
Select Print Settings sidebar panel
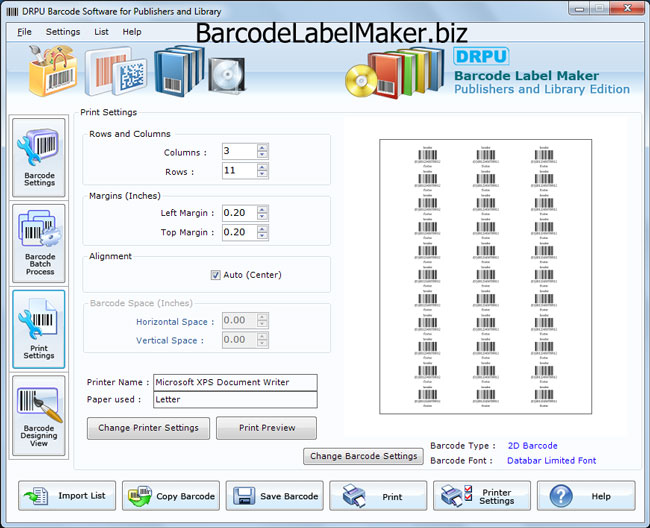(x=39, y=329)
